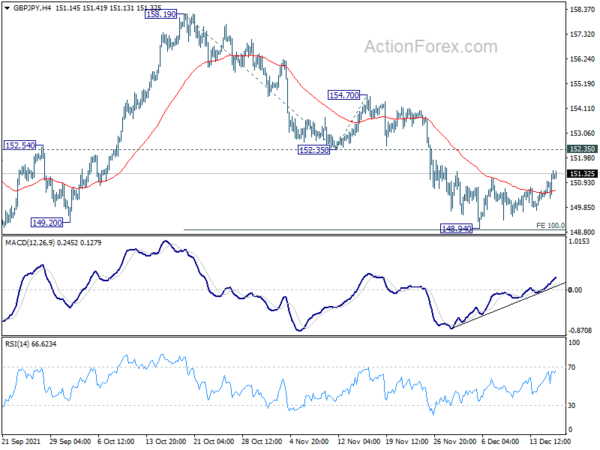Click the 158.370 price axis value
Viewport: 600px width, 450px height.
(582, 10)
